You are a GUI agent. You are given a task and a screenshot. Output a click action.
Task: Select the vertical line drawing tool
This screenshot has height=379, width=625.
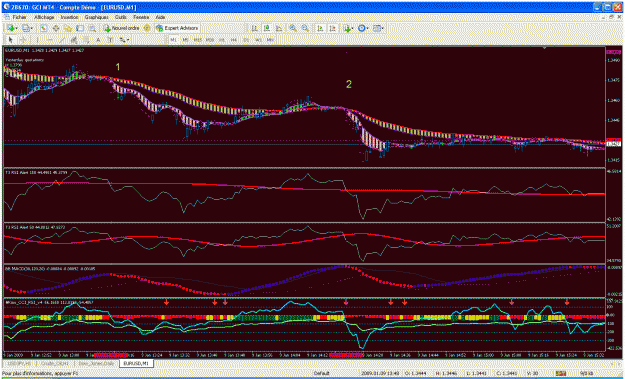click(37, 40)
